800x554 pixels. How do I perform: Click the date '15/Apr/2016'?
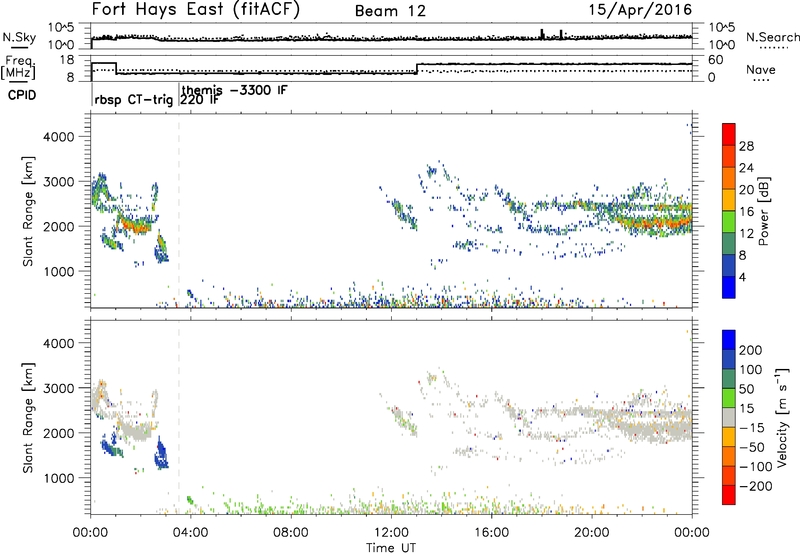coord(640,10)
